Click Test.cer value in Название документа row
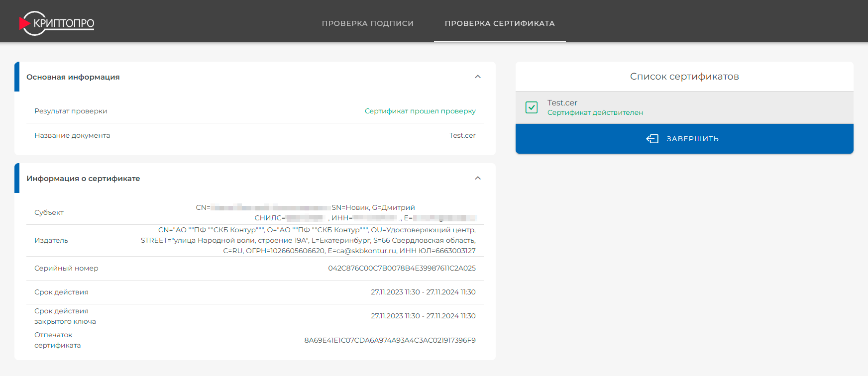Image resolution: width=868 pixels, height=376 pixels. [x=462, y=135]
